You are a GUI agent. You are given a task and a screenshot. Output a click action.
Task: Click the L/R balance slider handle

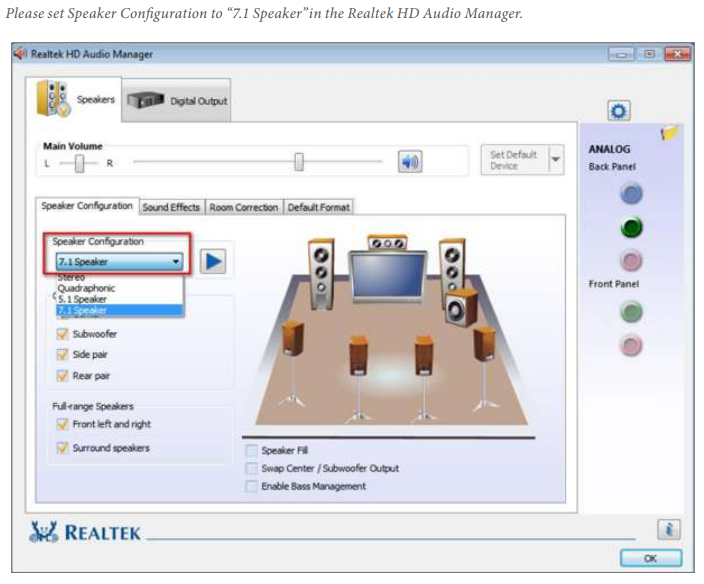[x=79, y=163]
